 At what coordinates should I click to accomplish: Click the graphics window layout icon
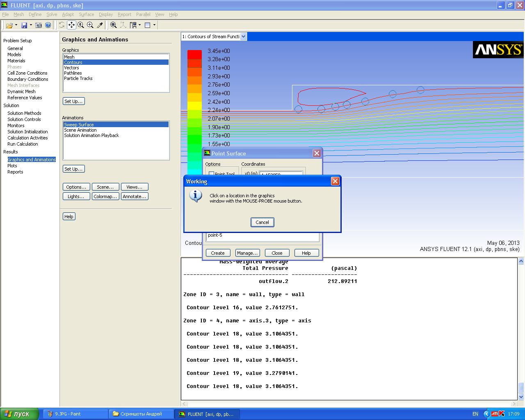pyautogui.click(x=148, y=25)
